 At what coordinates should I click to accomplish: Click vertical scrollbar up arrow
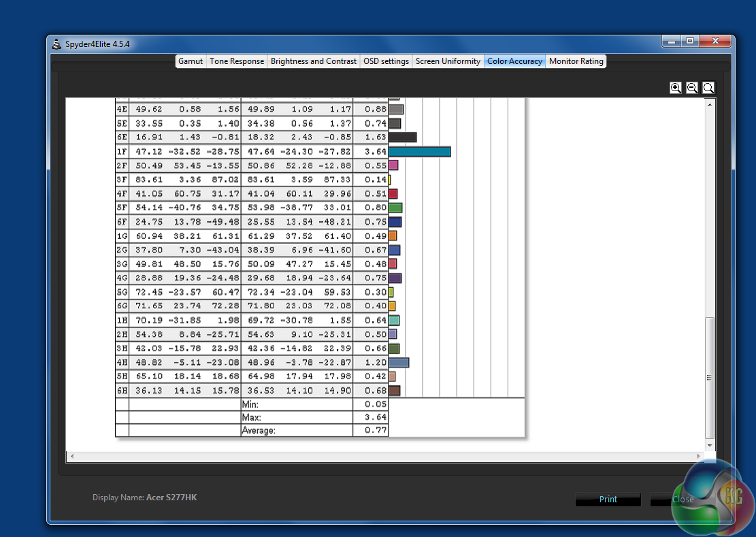click(710, 105)
